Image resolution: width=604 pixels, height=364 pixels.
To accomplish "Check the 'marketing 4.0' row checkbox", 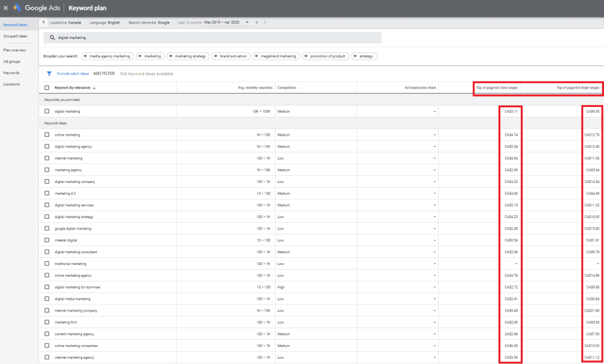I will click(47, 194).
